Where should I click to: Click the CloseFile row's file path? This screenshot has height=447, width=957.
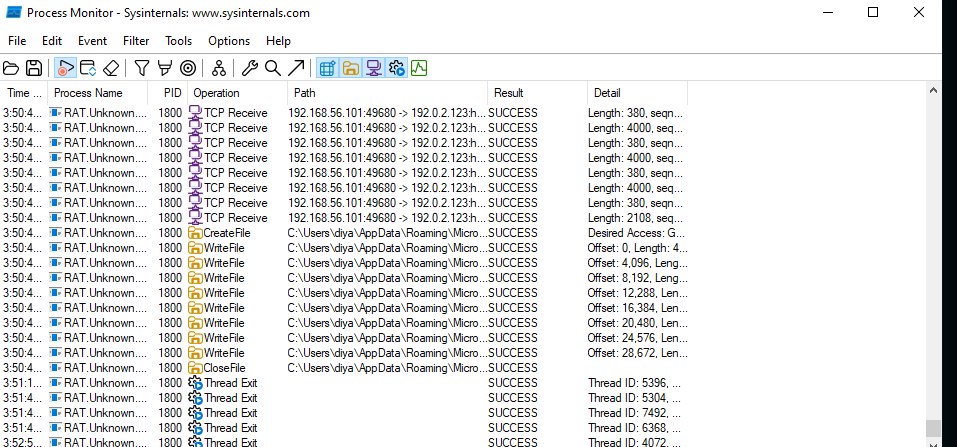[x=388, y=368]
